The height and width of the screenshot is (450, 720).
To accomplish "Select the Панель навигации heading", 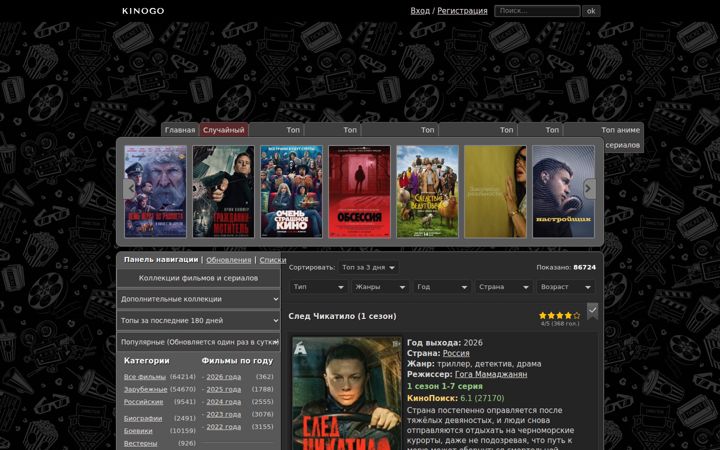I will (161, 259).
